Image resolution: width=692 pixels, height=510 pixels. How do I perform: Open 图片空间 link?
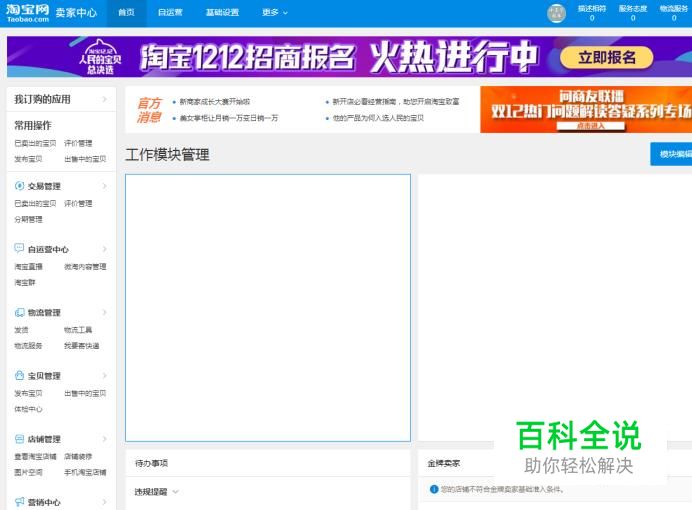(28, 472)
